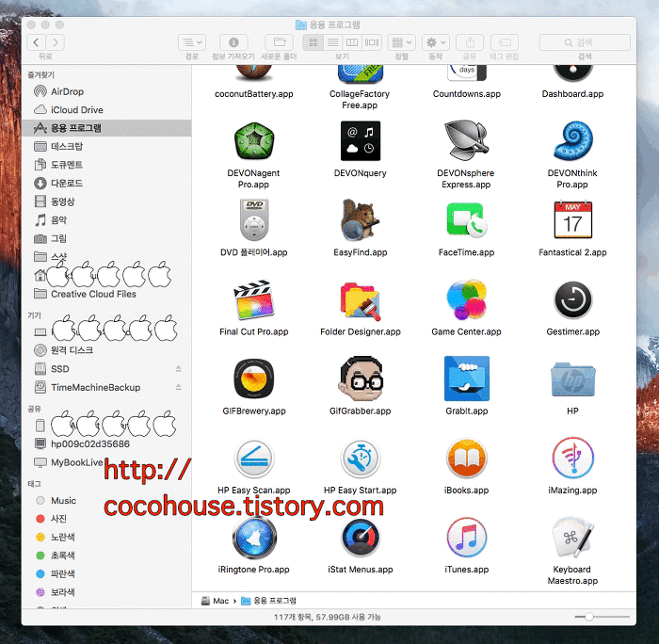The image size is (659, 644).
Task: Open DEVONagent Pro.app icon
Action: point(254,141)
